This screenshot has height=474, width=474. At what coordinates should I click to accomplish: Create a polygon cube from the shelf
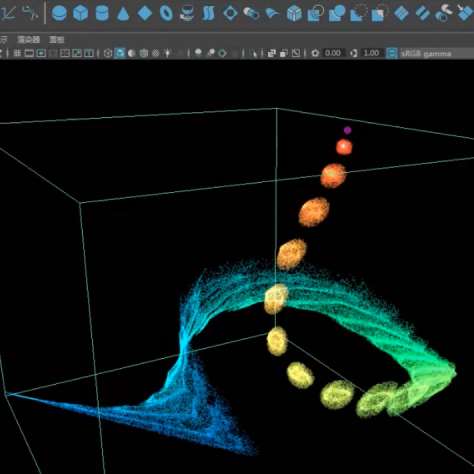80,13
